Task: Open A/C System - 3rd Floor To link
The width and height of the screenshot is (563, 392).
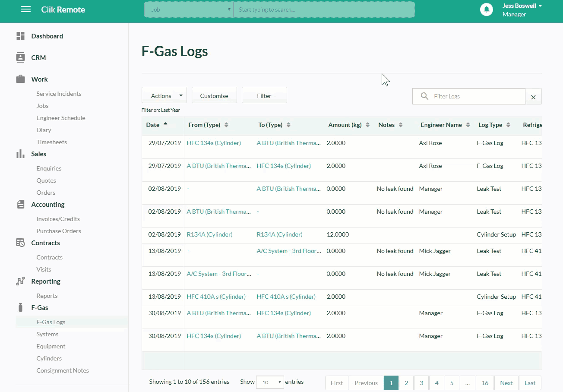Action: [x=289, y=251]
